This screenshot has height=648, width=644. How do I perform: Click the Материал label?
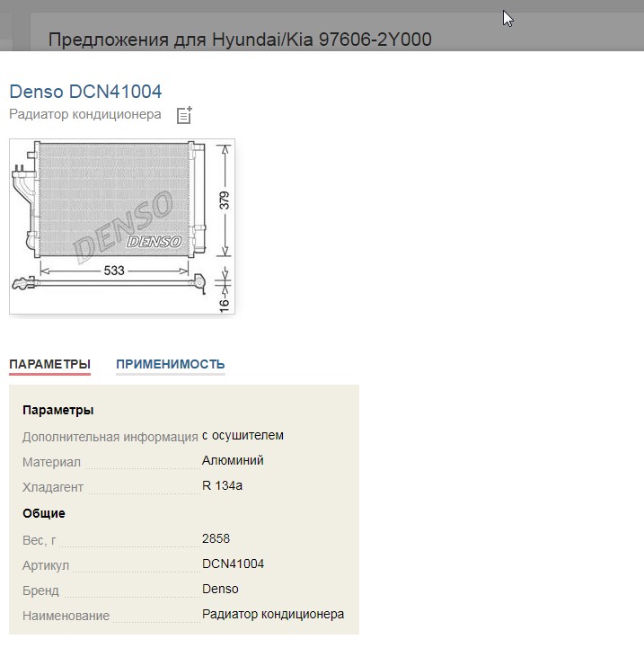(51, 462)
